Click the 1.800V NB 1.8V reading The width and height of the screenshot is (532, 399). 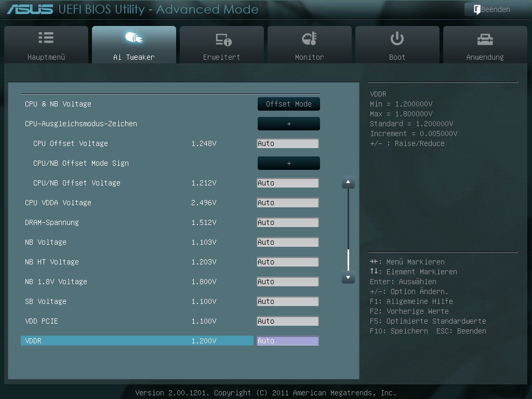click(204, 281)
